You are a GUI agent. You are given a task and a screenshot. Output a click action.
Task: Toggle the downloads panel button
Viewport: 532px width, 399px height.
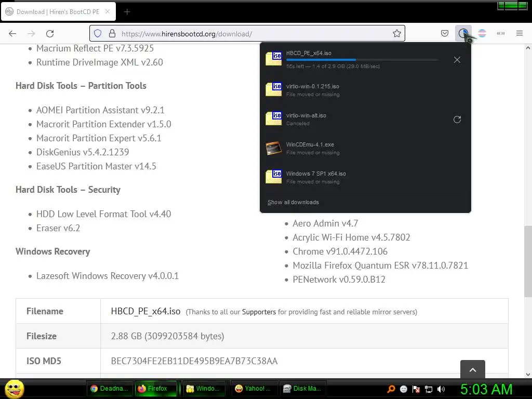click(x=463, y=34)
